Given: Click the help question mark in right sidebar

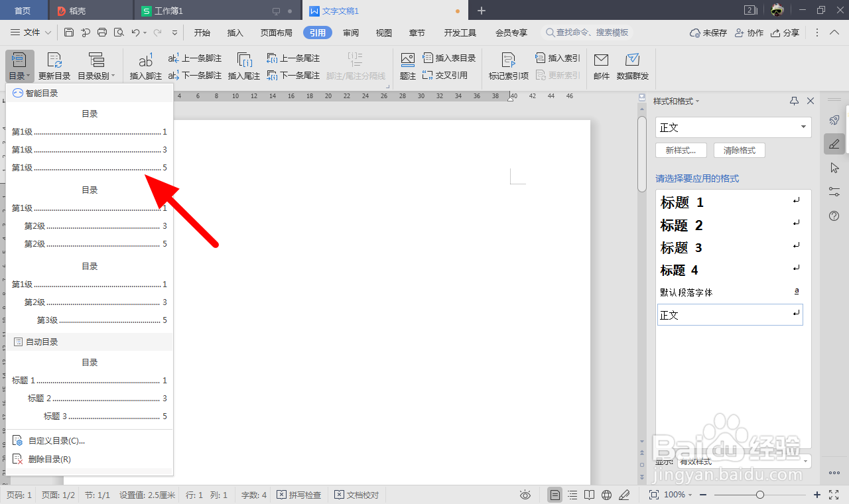Looking at the screenshot, I should pos(834,216).
